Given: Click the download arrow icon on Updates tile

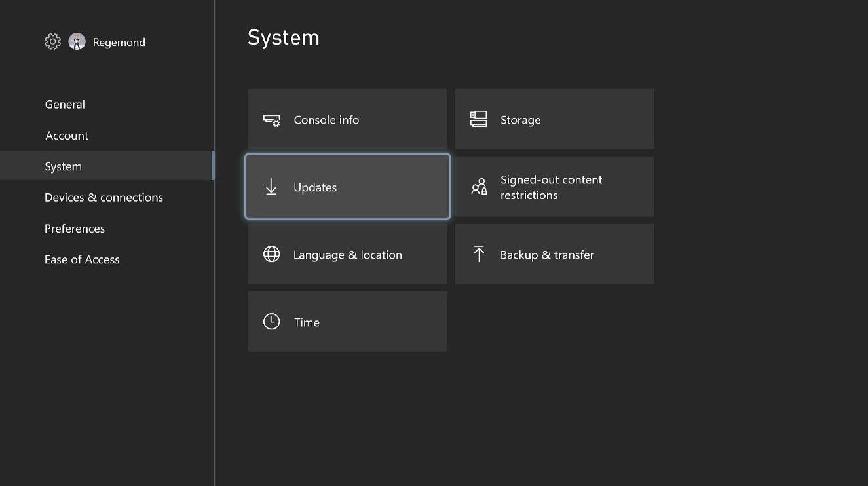Looking at the screenshot, I should [271, 186].
